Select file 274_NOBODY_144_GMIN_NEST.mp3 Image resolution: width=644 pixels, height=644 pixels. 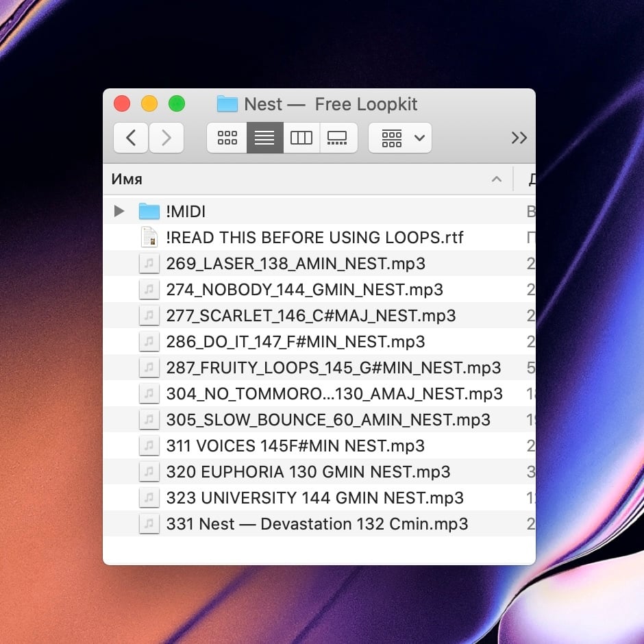tap(305, 290)
